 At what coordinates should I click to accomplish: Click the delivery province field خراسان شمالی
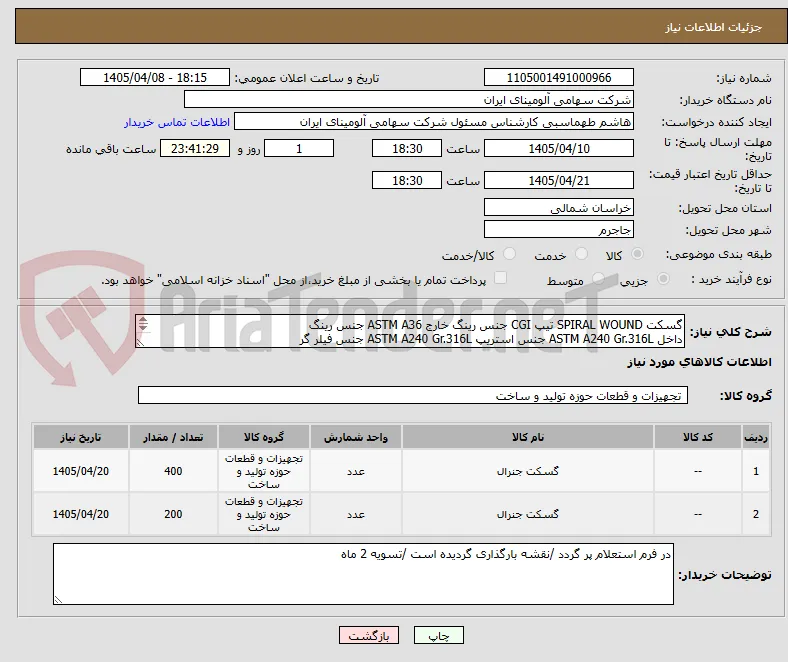pyautogui.click(x=559, y=208)
